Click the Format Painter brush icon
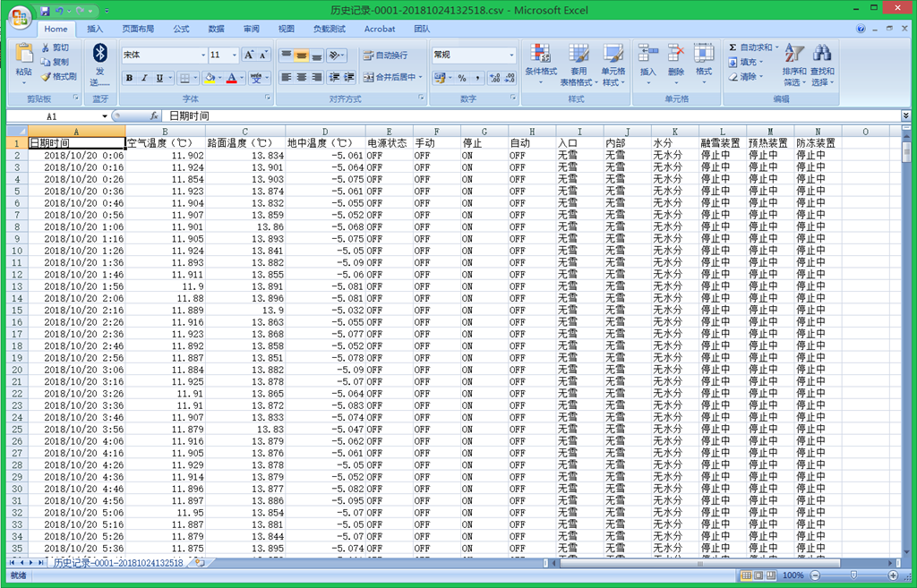 pos(46,77)
